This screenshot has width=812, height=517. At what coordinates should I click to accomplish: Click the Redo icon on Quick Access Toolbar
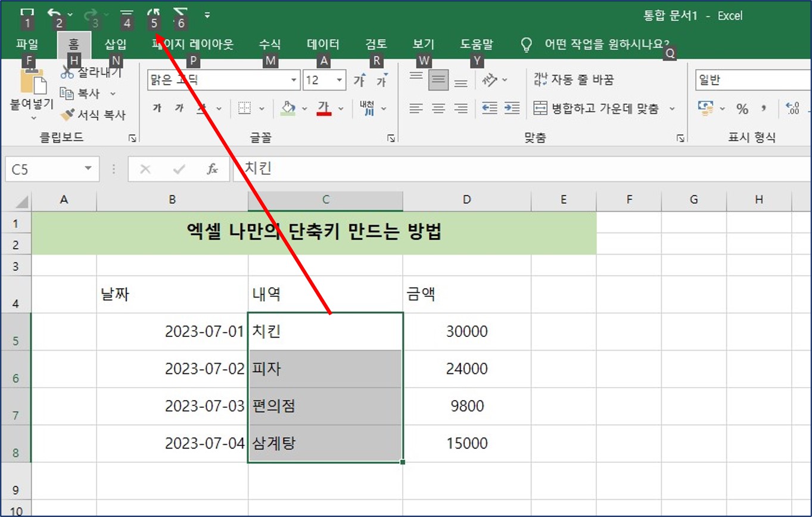(89, 12)
